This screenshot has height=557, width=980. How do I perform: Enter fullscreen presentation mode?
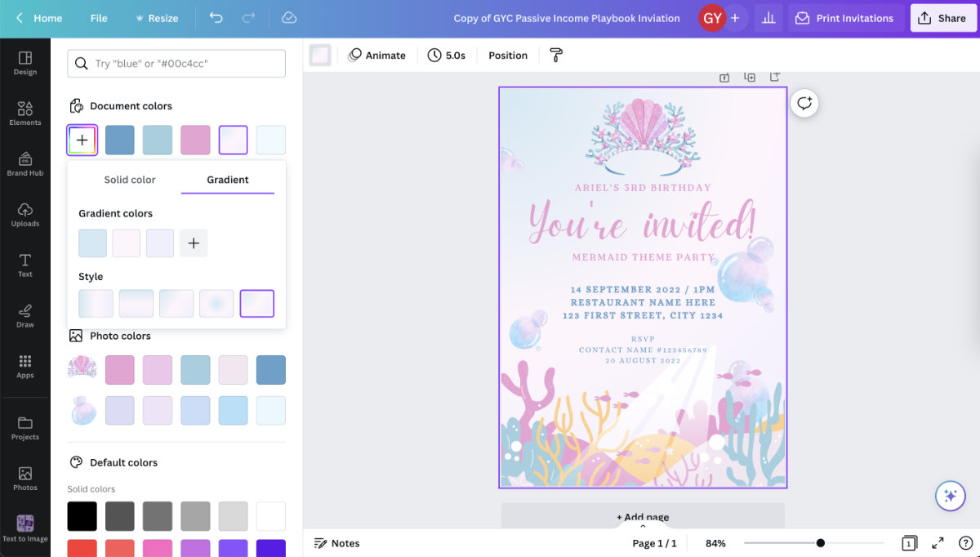point(938,543)
